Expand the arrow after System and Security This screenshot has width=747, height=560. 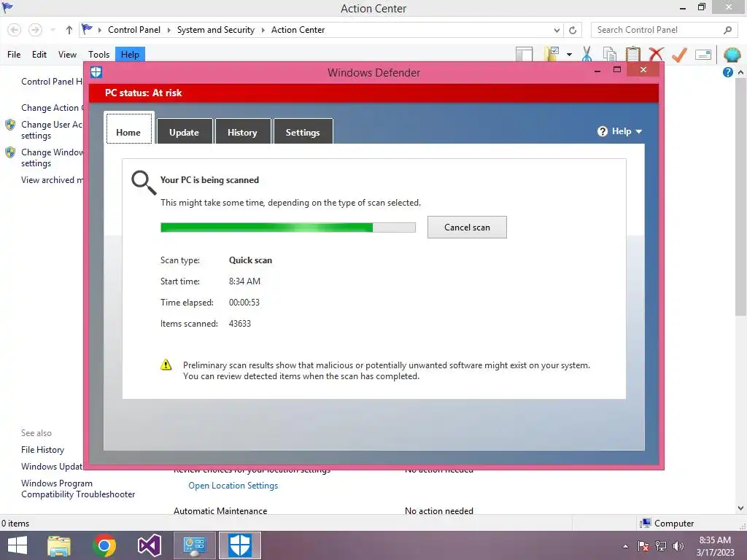[263, 30]
